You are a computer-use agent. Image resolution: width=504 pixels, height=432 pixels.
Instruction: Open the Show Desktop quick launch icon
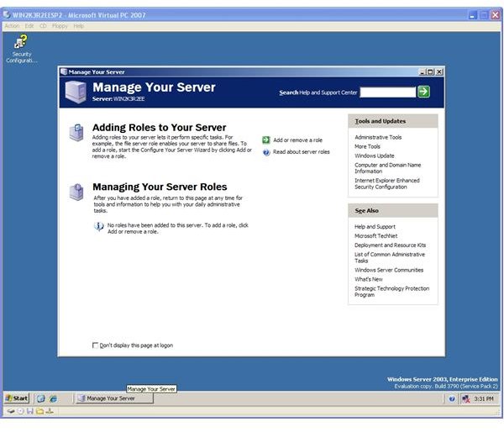pyautogui.click(x=41, y=398)
